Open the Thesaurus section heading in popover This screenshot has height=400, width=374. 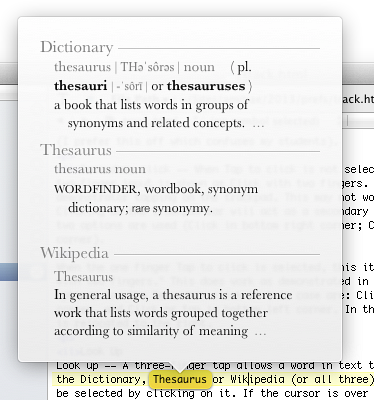(x=76, y=150)
